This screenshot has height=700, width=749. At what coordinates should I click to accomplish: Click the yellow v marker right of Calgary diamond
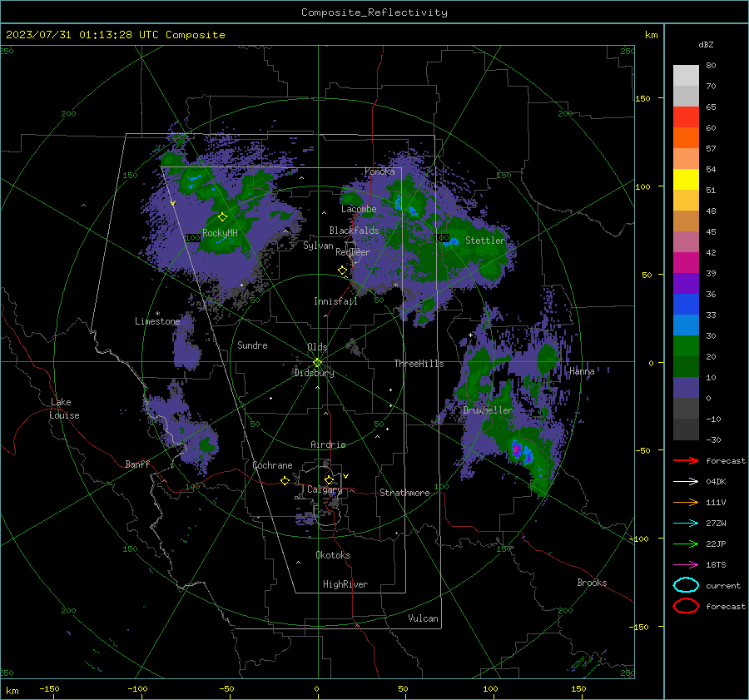pyautogui.click(x=346, y=476)
